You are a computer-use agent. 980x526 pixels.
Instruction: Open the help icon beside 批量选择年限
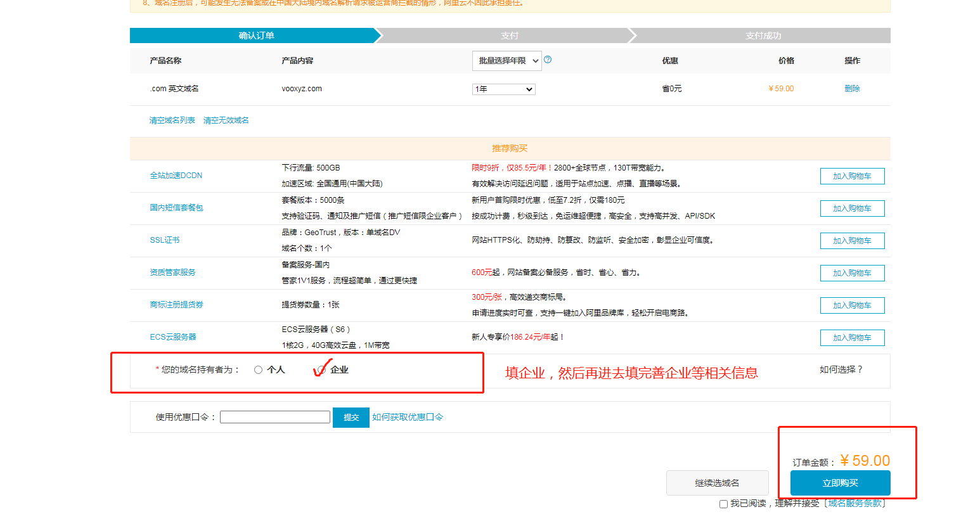point(548,60)
